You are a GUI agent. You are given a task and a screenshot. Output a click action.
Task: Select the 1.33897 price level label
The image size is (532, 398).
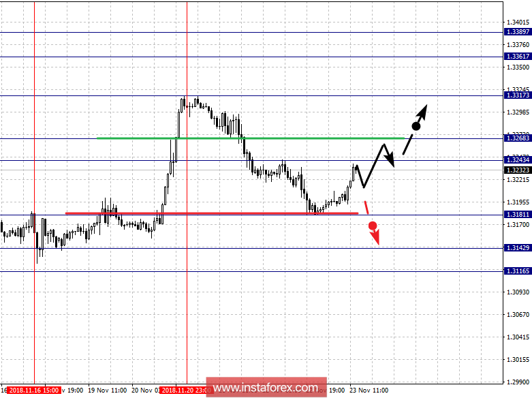click(x=518, y=32)
